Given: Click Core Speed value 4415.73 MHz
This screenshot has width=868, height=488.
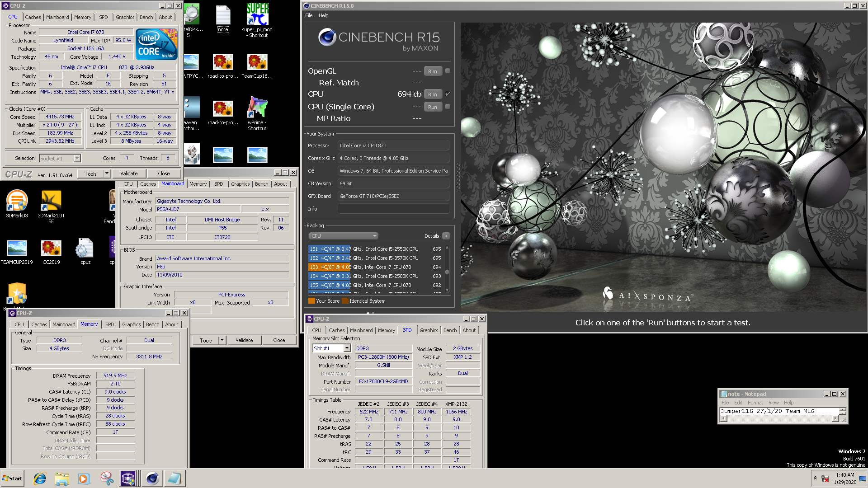Looking at the screenshot, I should (x=60, y=117).
